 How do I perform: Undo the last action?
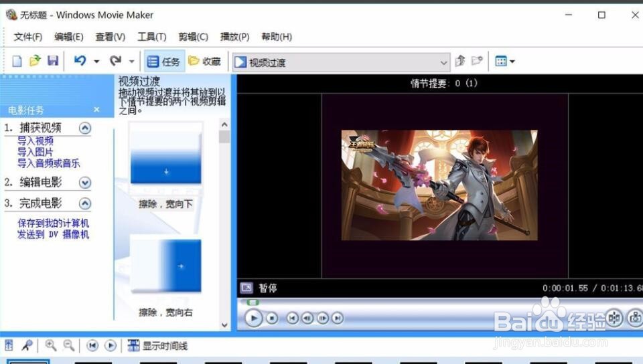(x=80, y=61)
